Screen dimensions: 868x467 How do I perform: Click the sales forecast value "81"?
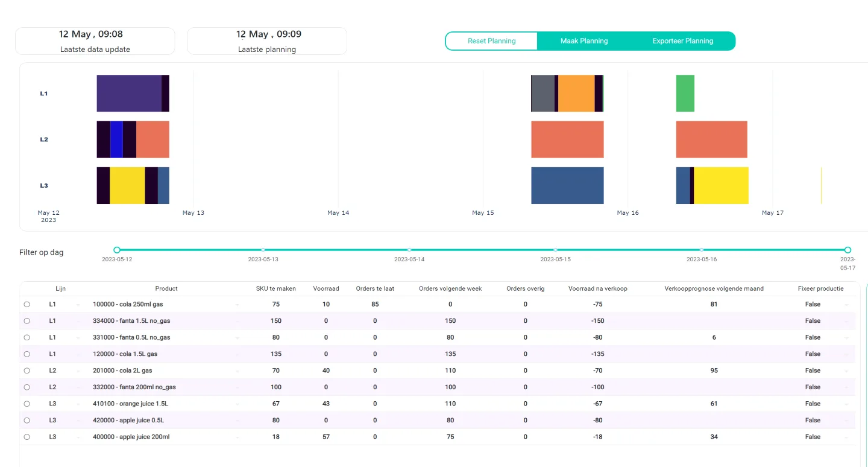pyautogui.click(x=714, y=305)
